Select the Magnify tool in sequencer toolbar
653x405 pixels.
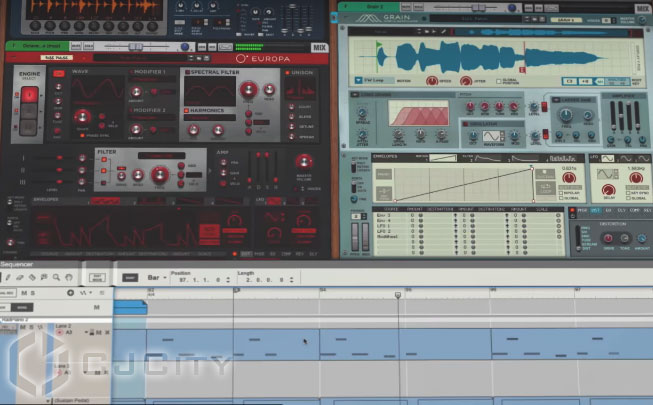(56, 277)
